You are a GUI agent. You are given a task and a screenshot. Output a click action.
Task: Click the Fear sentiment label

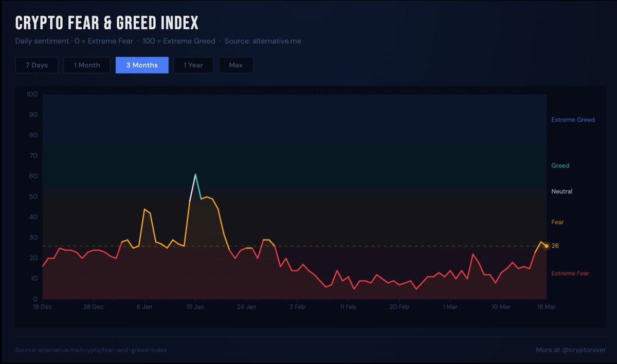[x=557, y=222]
